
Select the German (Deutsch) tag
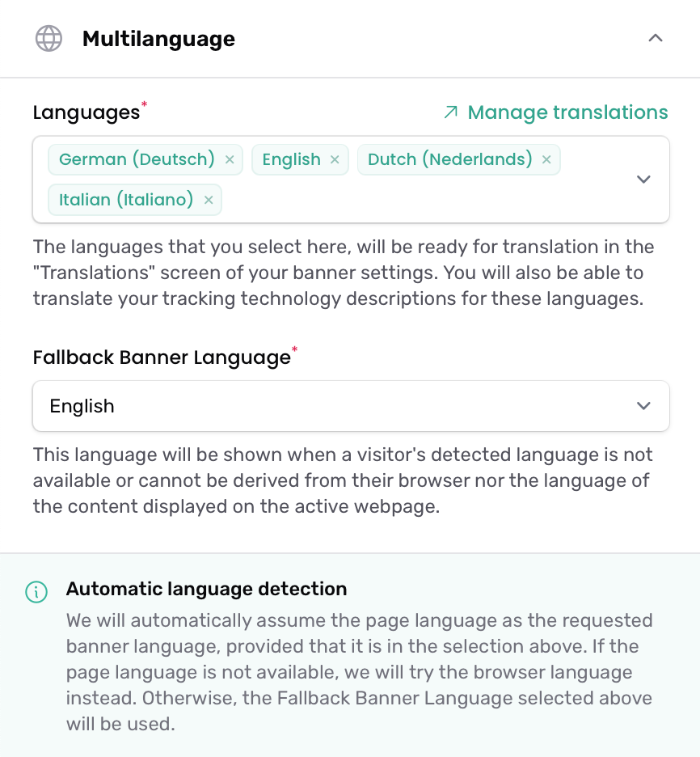(x=137, y=159)
